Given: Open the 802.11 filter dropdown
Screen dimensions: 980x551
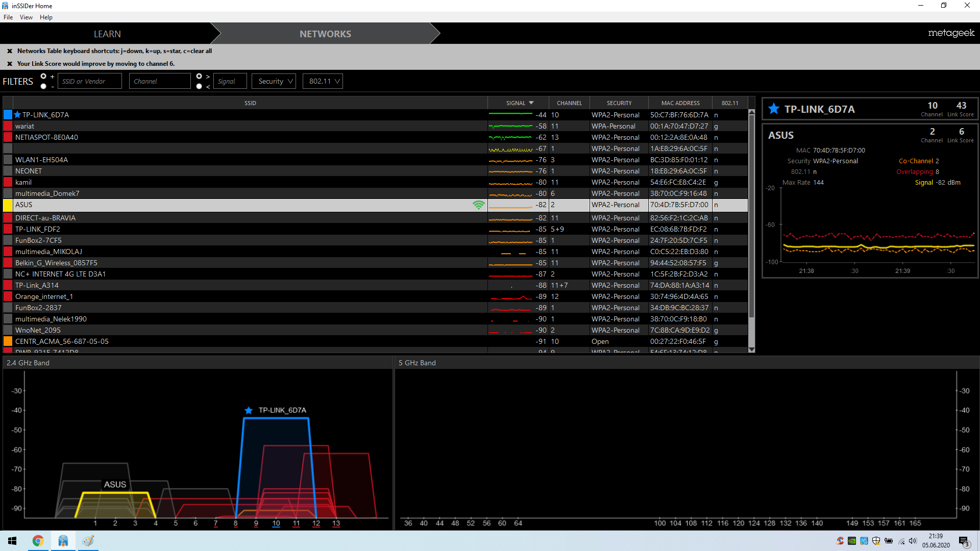Looking at the screenshot, I should pos(323,81).
